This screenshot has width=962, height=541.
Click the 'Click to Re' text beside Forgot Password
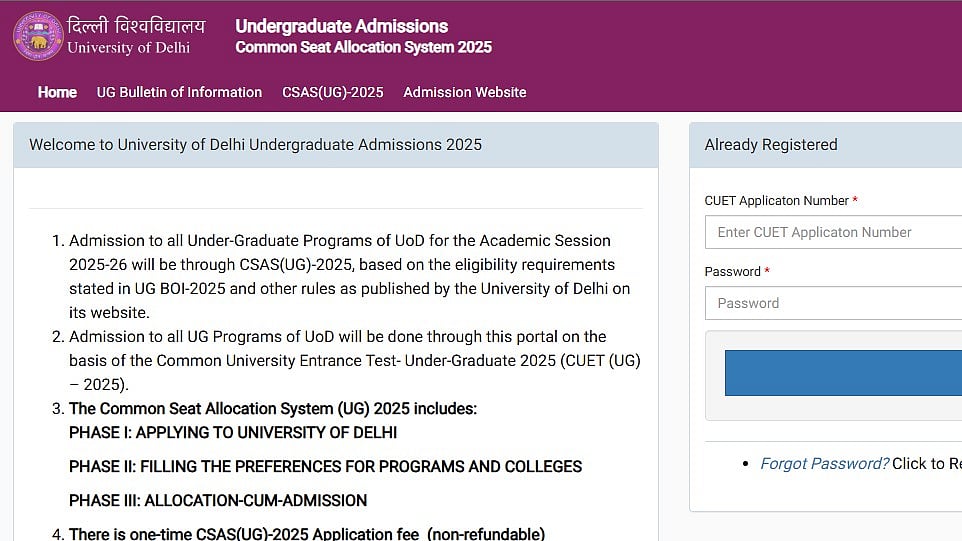pos(926,463)
